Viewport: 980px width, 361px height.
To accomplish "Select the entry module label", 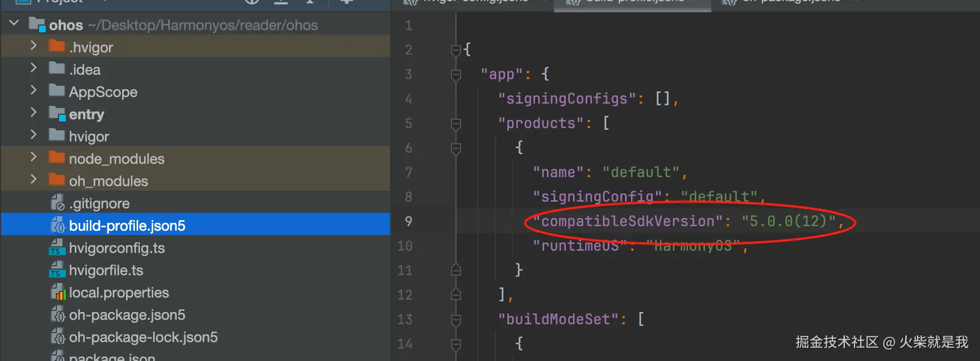I will [86, 114].
